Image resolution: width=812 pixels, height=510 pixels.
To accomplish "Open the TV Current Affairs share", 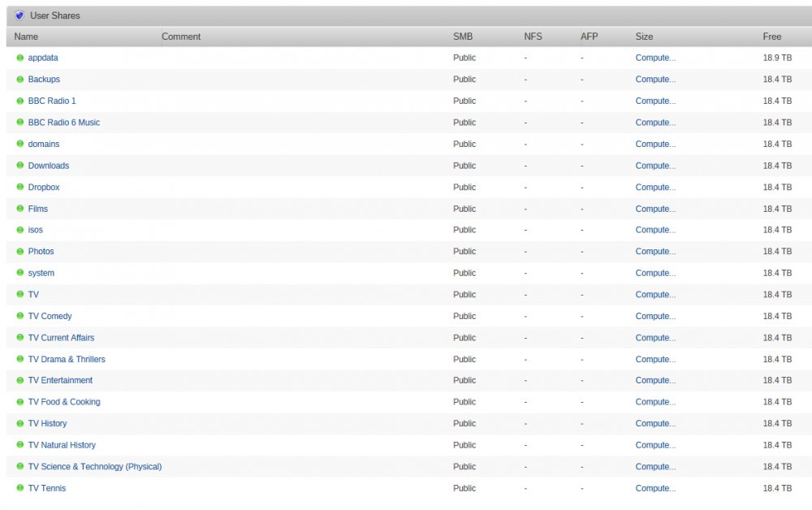I will click(61, 338).
